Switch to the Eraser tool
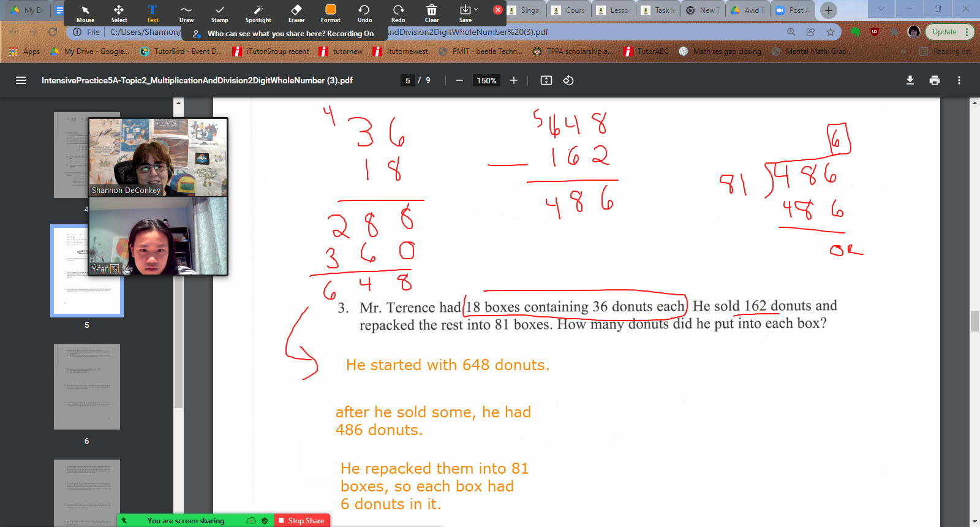The height and width of the screenshot is (527, 980). pyautogui.click(x=296, y=13)
